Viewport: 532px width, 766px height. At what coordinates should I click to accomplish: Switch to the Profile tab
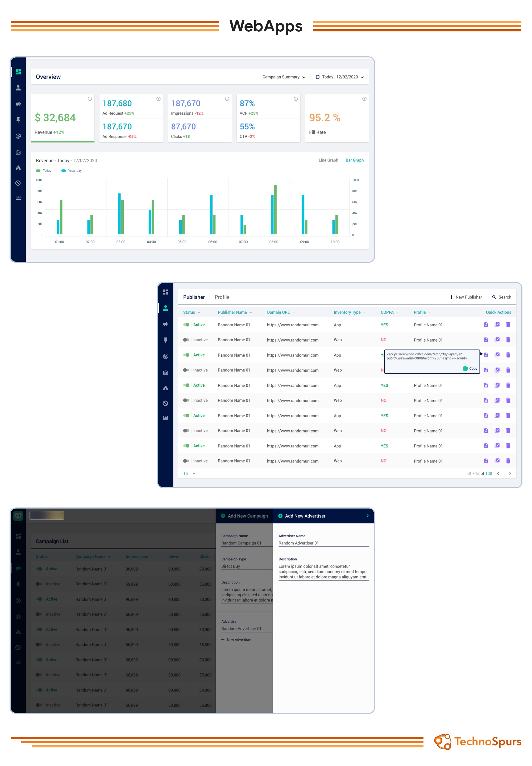[222, 297]
